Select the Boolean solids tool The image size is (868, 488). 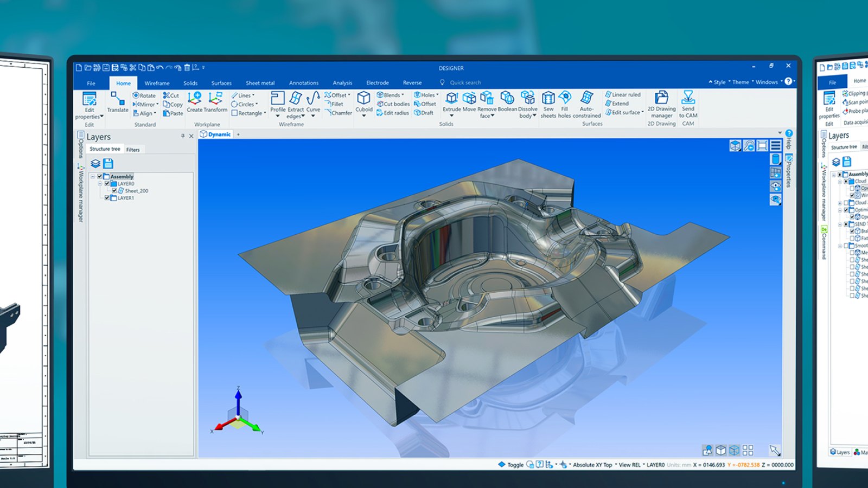pyautogui.click(x=507, y=98)
